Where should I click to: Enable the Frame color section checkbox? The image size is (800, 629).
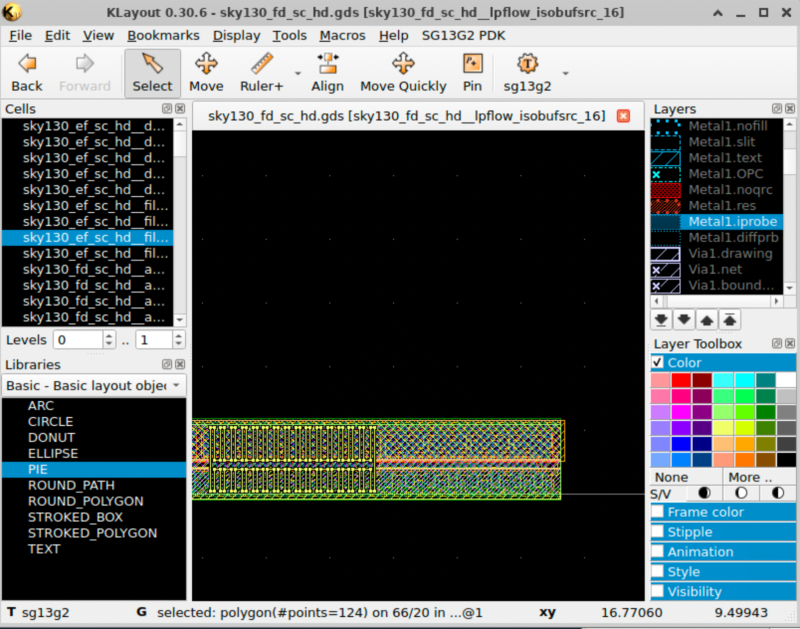658,512
